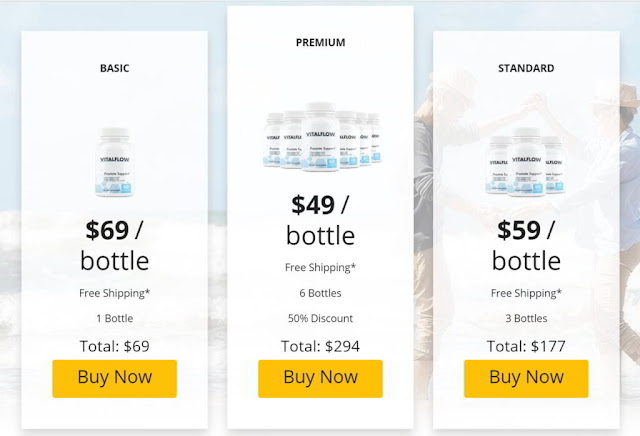Click the $69 / bottle price
Image resolution: width=640 pixels, height=436 pixels.
[115, 245]
